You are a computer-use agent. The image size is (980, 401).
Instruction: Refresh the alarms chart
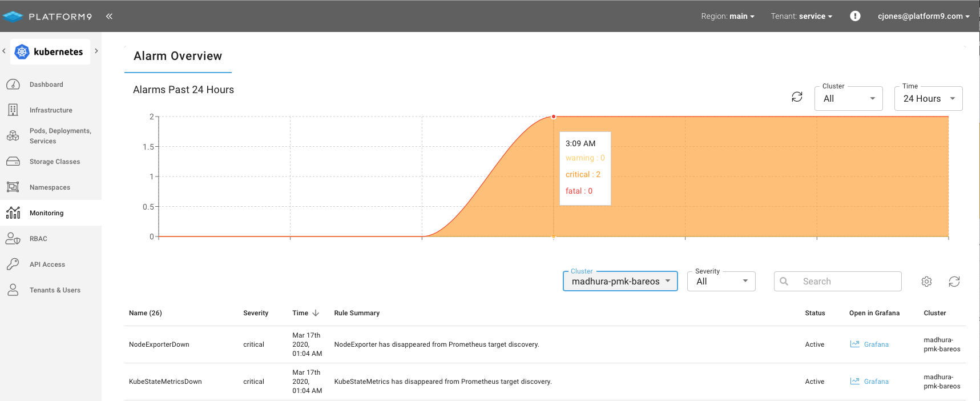click(x=797, y=97)
